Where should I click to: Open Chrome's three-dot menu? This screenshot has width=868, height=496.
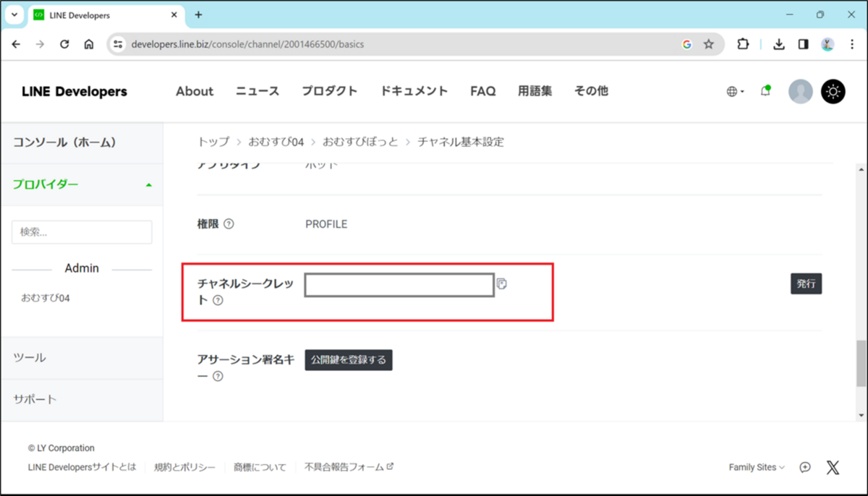pos(851,44)
